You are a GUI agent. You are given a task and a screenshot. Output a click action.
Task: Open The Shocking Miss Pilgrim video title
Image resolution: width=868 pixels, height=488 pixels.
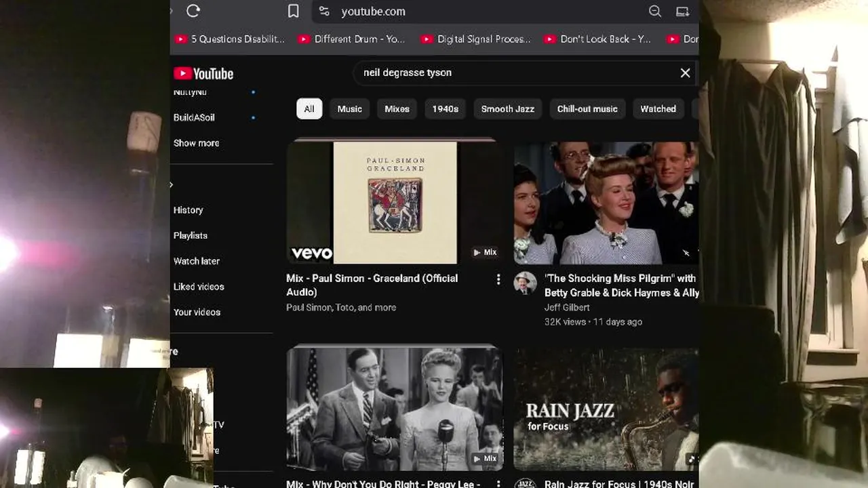click(621, 285)
